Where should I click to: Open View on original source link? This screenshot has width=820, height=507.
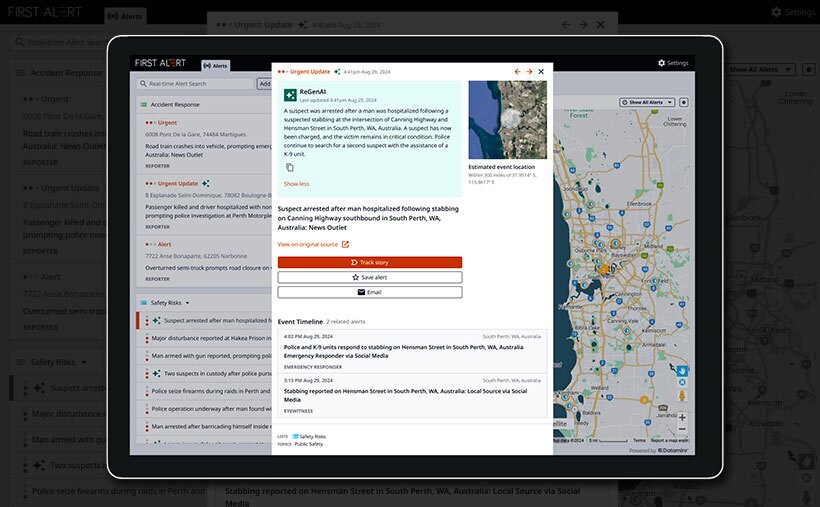[x=313, y=244]
